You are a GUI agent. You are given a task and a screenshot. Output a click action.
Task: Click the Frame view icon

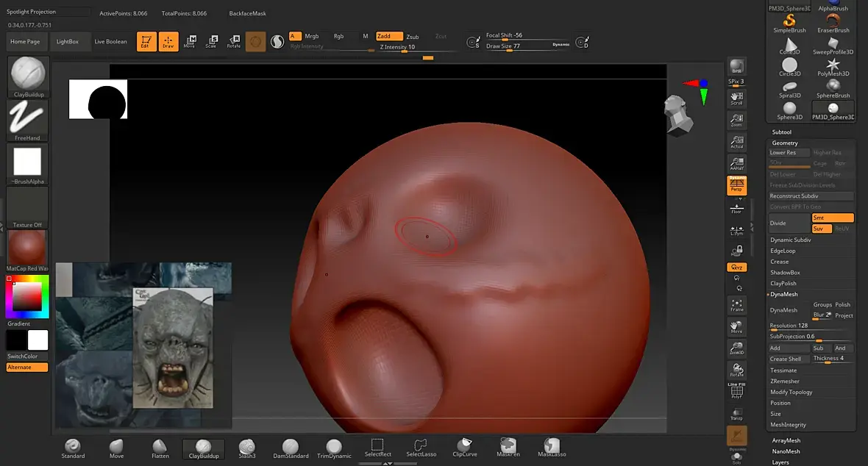click(736, 305)
